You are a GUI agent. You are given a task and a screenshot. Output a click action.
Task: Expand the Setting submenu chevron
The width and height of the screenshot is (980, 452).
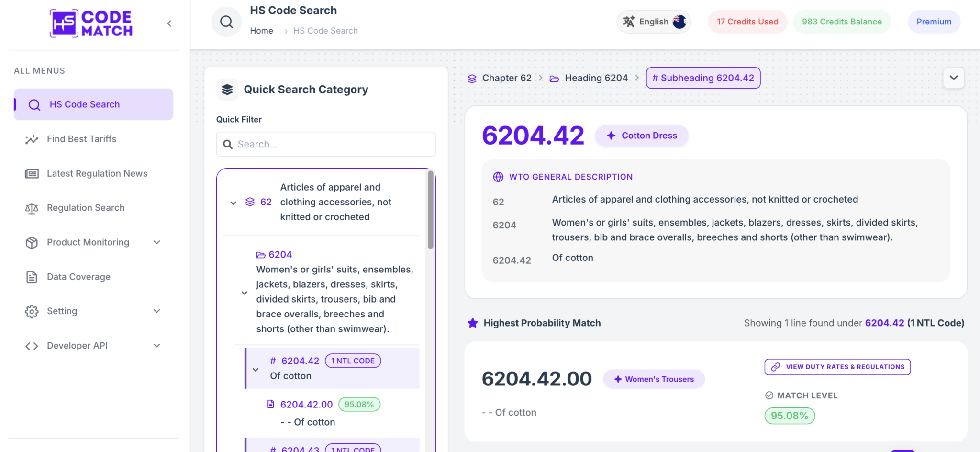(x=156, y=311)
